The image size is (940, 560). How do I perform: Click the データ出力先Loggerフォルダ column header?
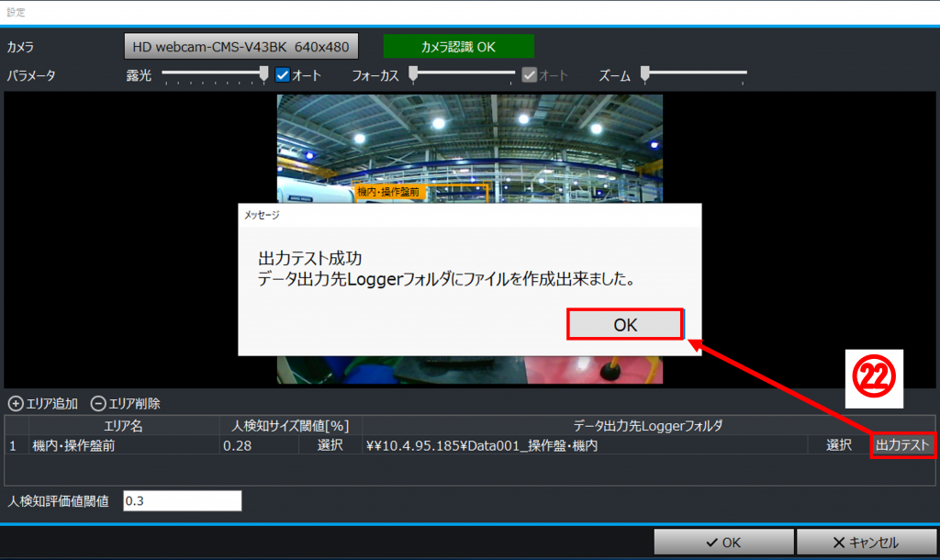click(648, 426)
